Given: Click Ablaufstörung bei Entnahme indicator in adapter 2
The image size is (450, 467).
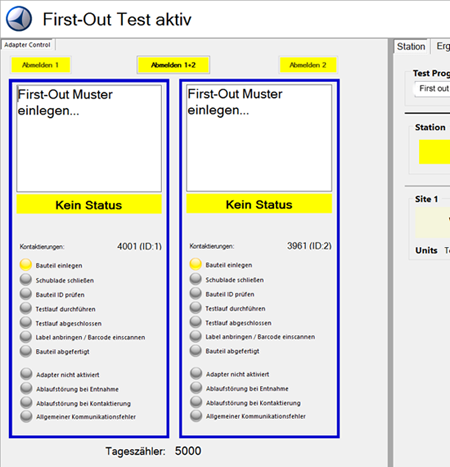Looking at the screenshot, I should [196, 388].
